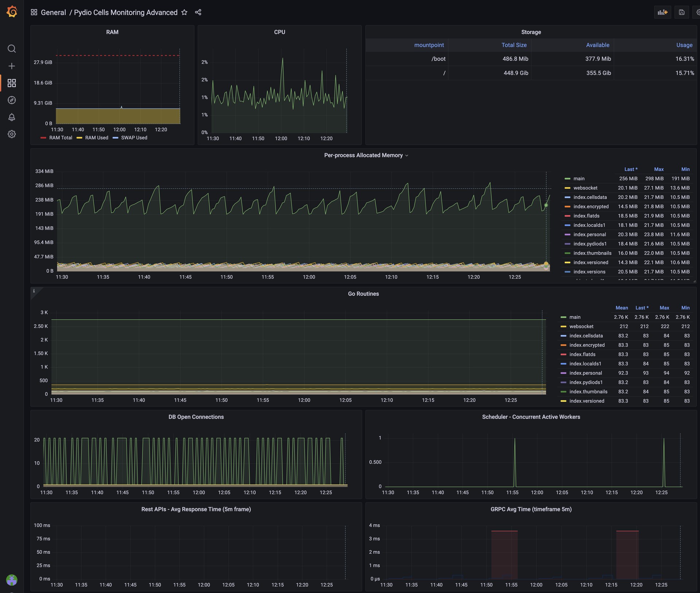Screen dimensions: 700x593
Task: Toggle websocket series in memory legend
Action: tap(585, 188)
